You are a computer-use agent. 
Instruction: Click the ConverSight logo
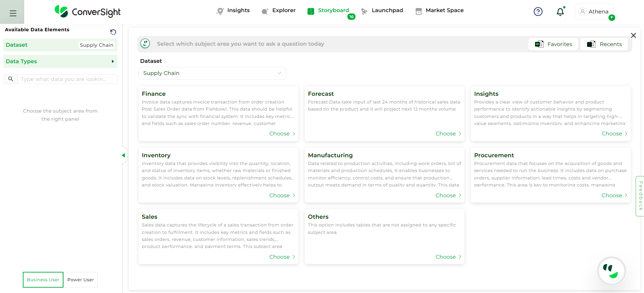click(88, 12)
